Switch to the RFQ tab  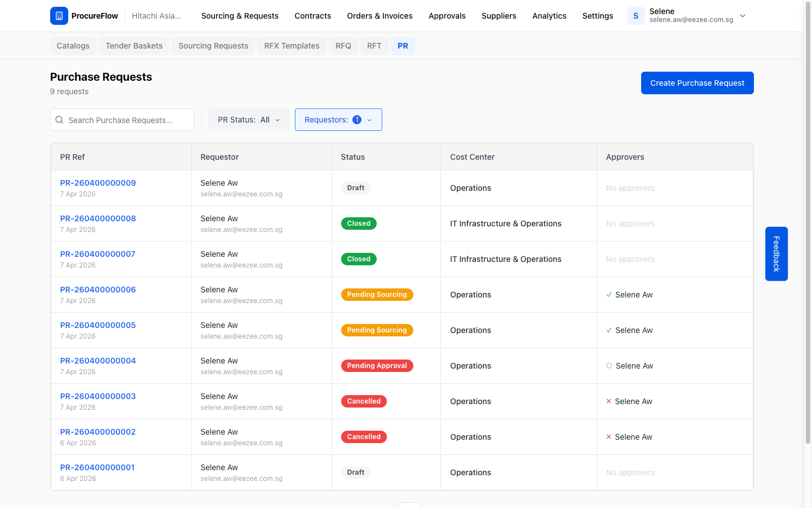[x=343, y=46]
